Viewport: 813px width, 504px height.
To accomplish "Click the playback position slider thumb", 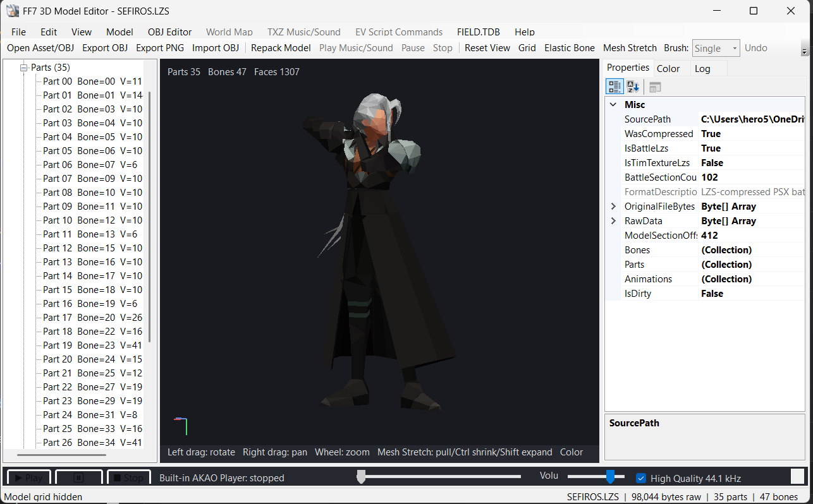I will [361, 477].
